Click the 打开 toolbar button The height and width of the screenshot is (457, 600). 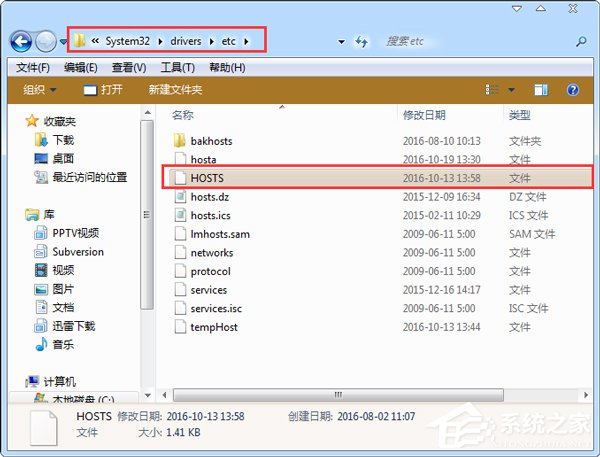click(103, 90)
